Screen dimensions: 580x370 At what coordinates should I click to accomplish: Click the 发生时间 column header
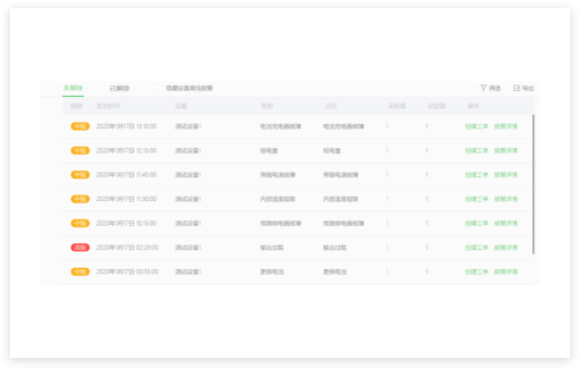coord(108,106)
